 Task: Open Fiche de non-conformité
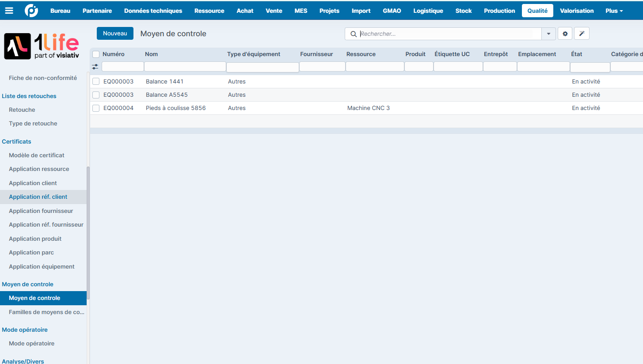point(43,78)
